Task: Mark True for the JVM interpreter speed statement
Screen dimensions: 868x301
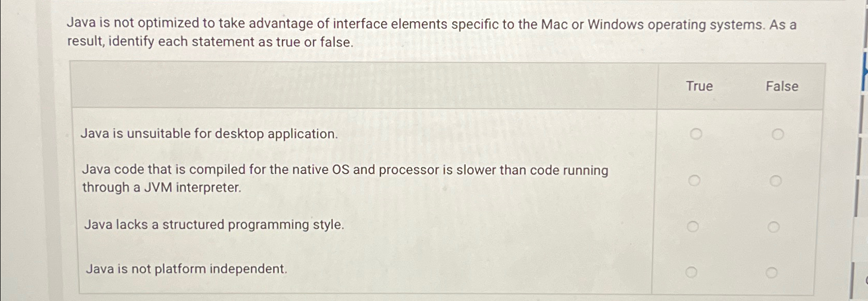Action: (694, 180)
